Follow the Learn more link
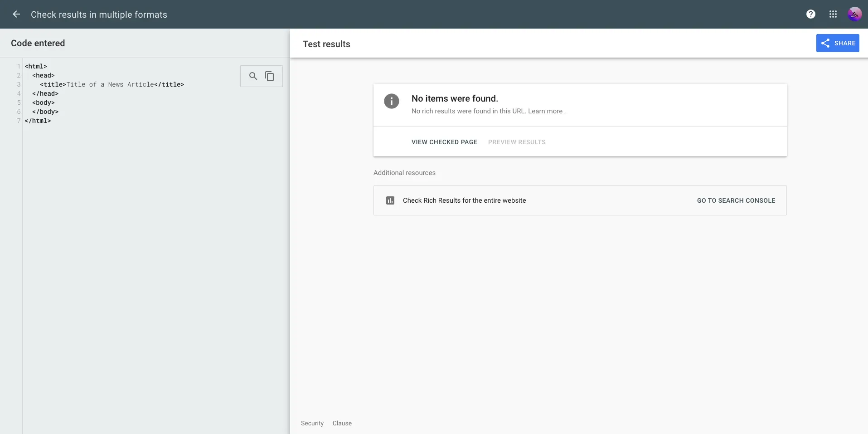Viewport: 868px width, 434px height. coord(546,111)
